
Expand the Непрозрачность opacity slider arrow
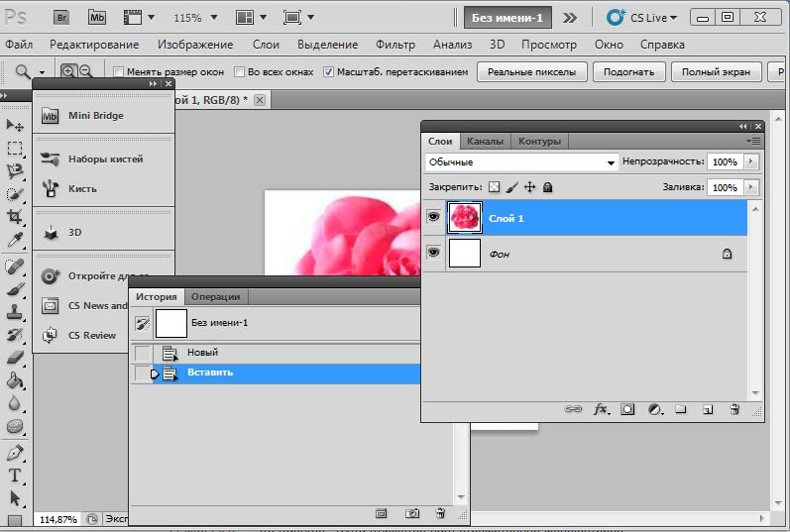[750, 161]
